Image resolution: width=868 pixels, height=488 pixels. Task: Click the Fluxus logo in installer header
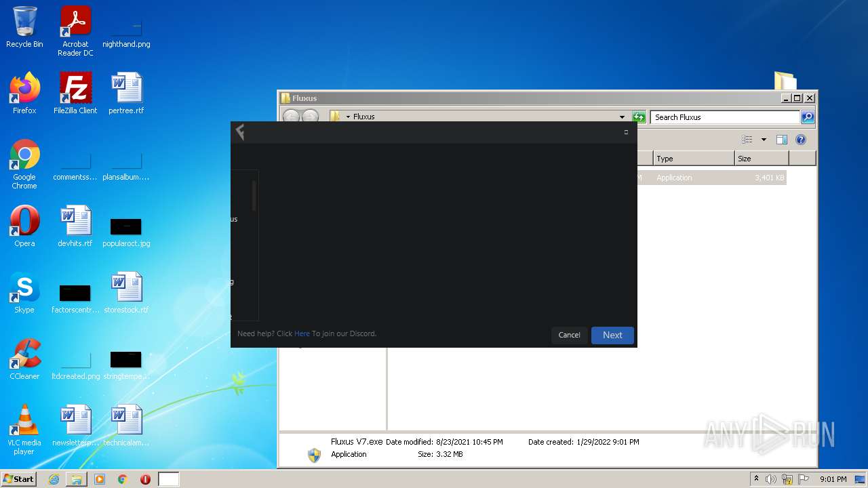(239, 132)
